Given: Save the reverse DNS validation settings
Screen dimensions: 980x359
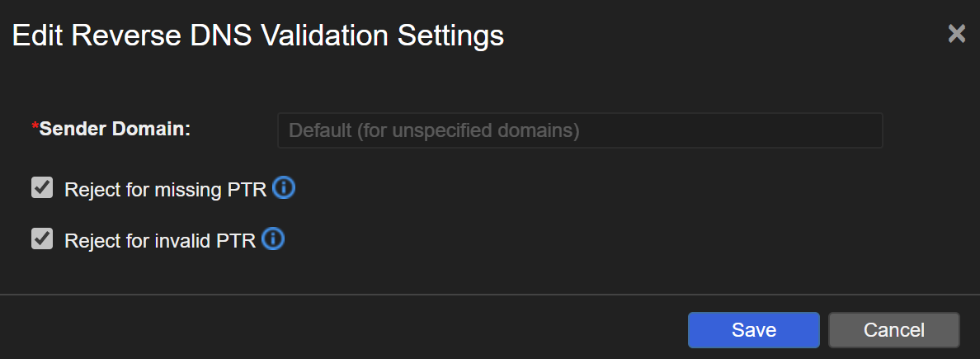Looking at the screenshot, I should click(753, 330).
